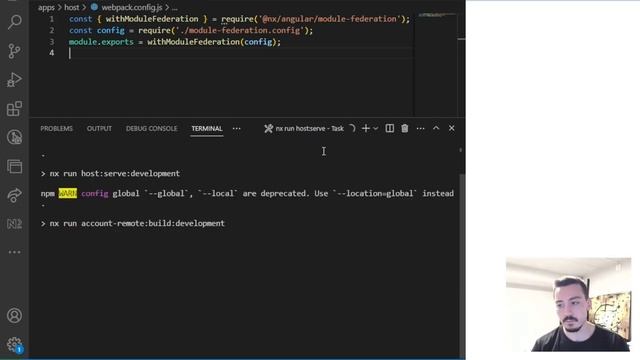640x360 pixels.
Task: Click the 'apps' breadcrumb segment
Action: click(x=46, y=7)
